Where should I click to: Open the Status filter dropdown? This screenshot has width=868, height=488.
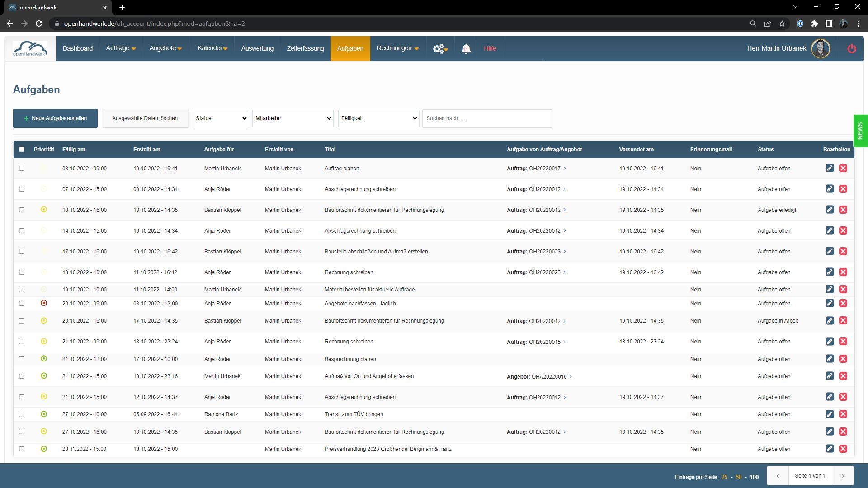[x=221, y=118]
